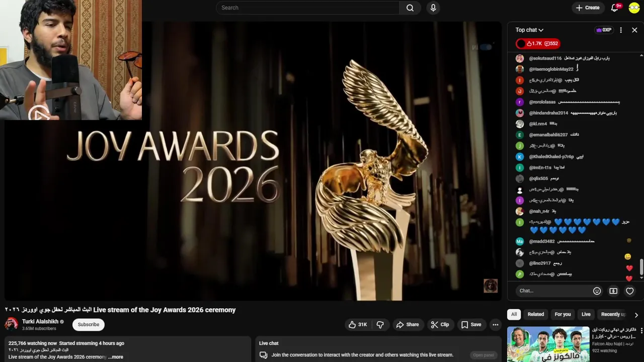Click @qlix505 in chat
Viewport: 644px width, 362px height.
click(539, 178)
